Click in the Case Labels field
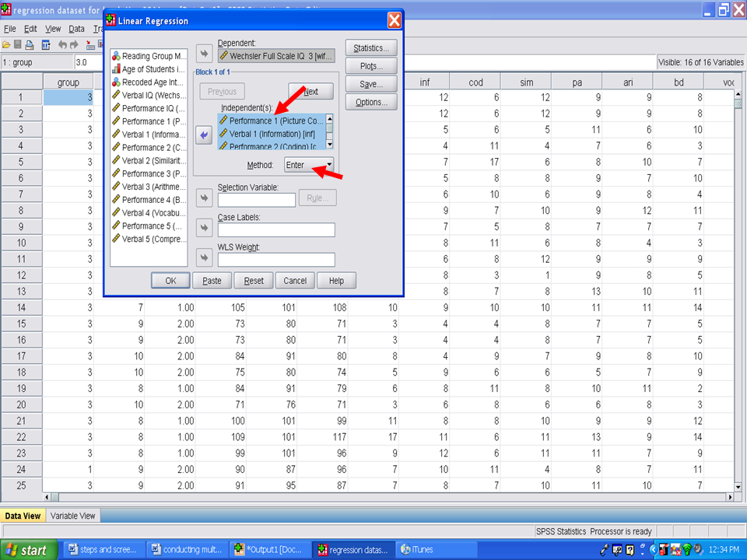This screenshot has width=747, height=560. click(276, 230)
